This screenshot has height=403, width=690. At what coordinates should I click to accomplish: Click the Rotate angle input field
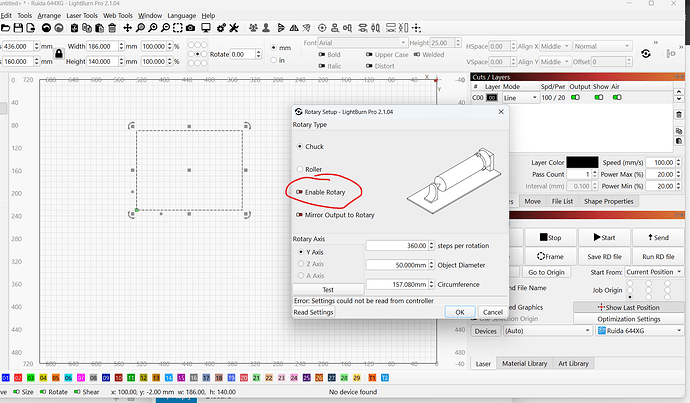click(242, 54)
